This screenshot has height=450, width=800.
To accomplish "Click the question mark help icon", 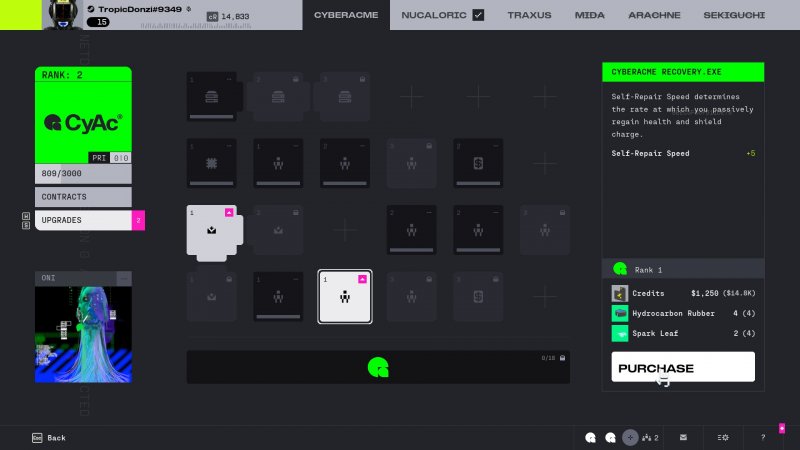I will click(763, 437).
